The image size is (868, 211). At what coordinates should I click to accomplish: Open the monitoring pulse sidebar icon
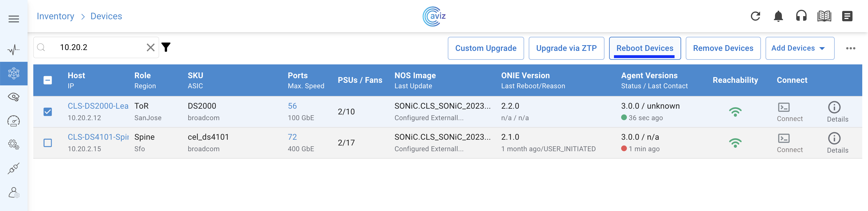pos(14,50)
